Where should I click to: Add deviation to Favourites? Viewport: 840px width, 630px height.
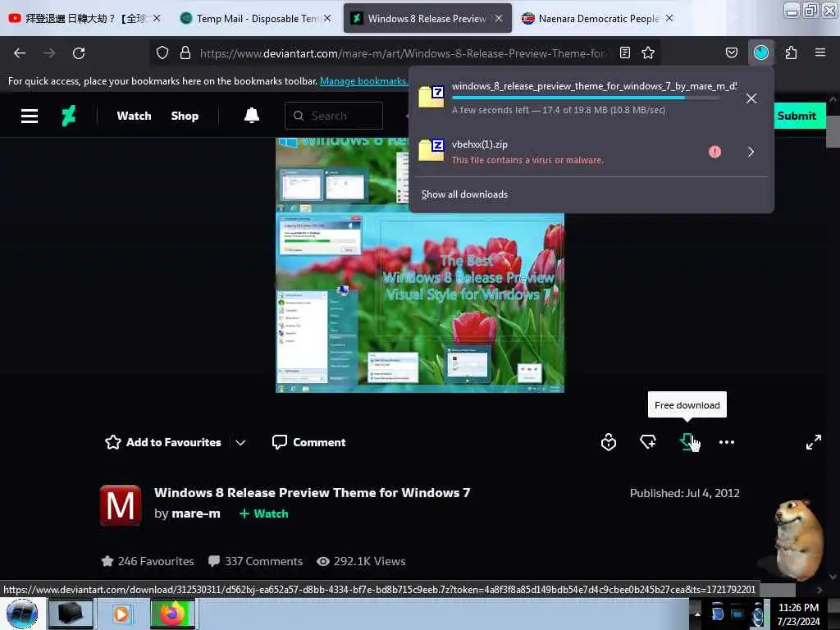[x=163, y=442]
